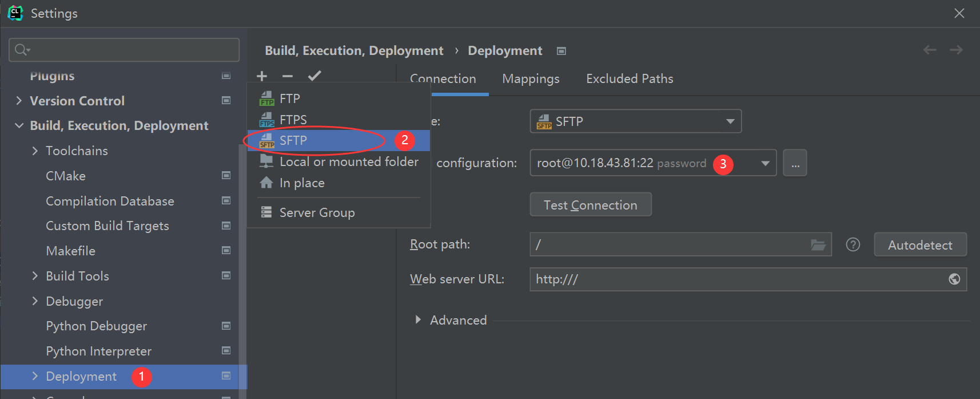Expand the Advanced section
The height and width of the screenshot is (399, 980).
point(418,320)
